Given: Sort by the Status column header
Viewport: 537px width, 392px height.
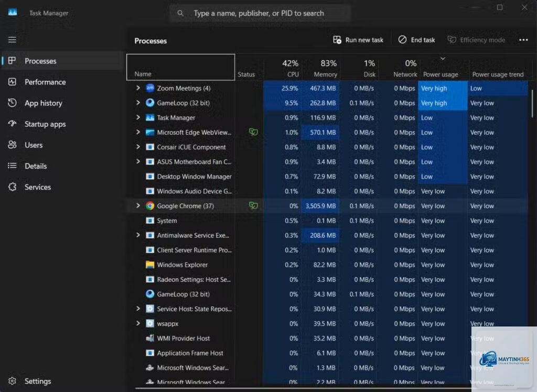Looking at the screenshot, I should tap(249, 68).
